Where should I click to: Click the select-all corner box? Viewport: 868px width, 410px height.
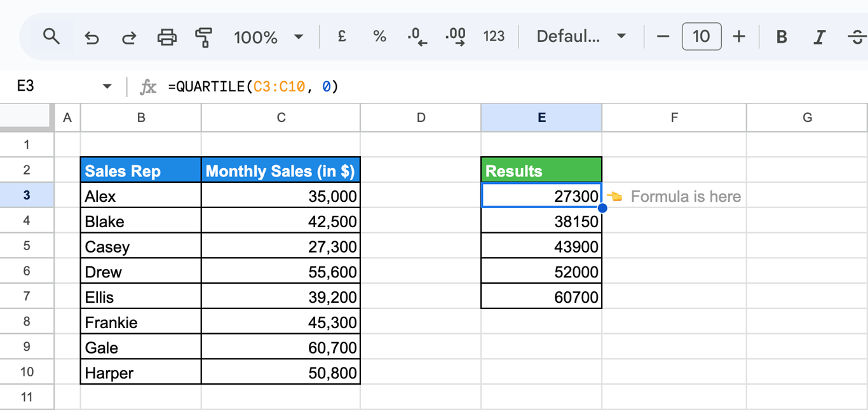click(x=25, y=117)
